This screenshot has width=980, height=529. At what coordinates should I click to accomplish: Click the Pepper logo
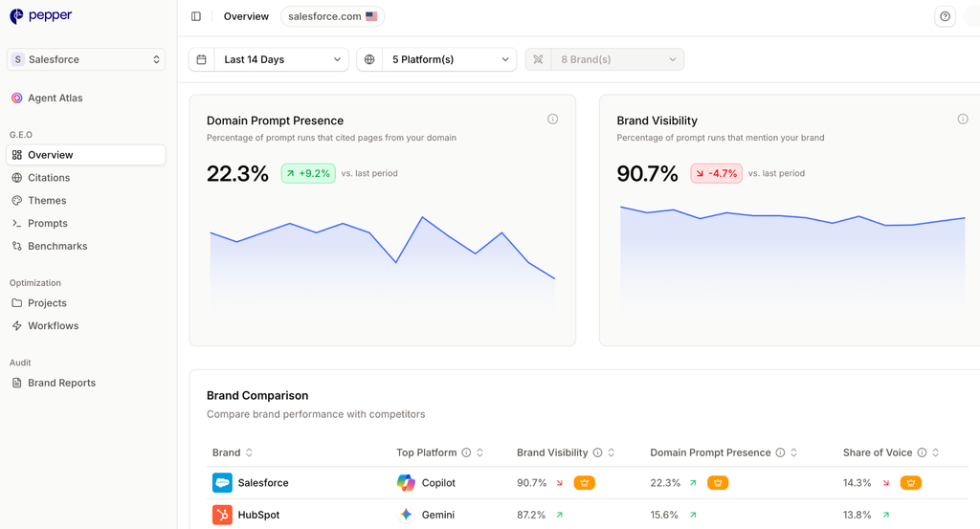(40, 15)
